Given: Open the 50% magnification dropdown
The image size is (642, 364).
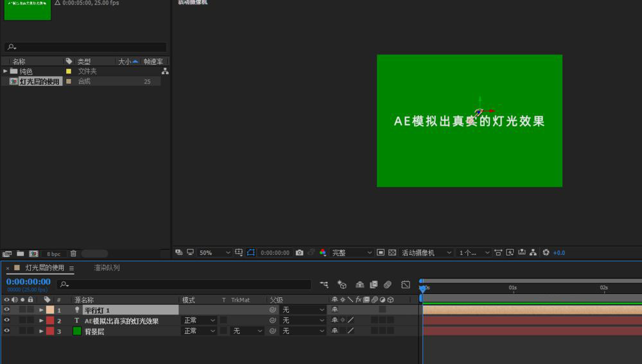Looking at the screenshot, I should pyautogui.click(x=214, y=253).
